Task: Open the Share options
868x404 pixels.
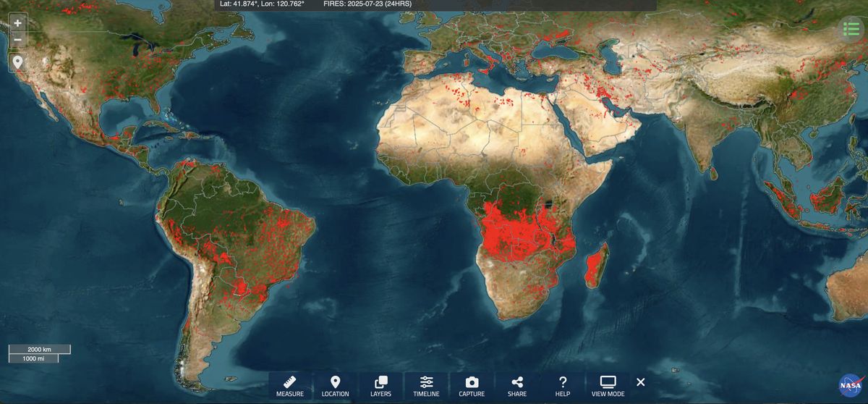Action: 517,385
